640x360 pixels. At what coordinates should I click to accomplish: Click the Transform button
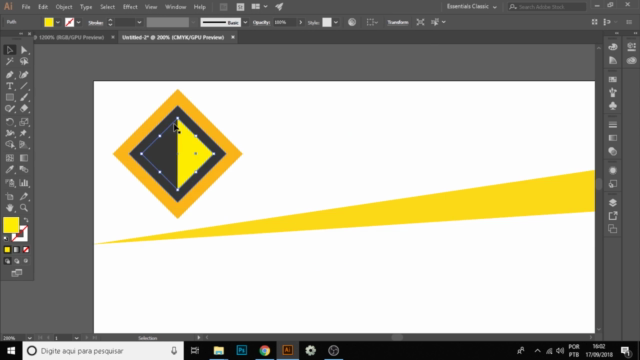pos(398,22)
